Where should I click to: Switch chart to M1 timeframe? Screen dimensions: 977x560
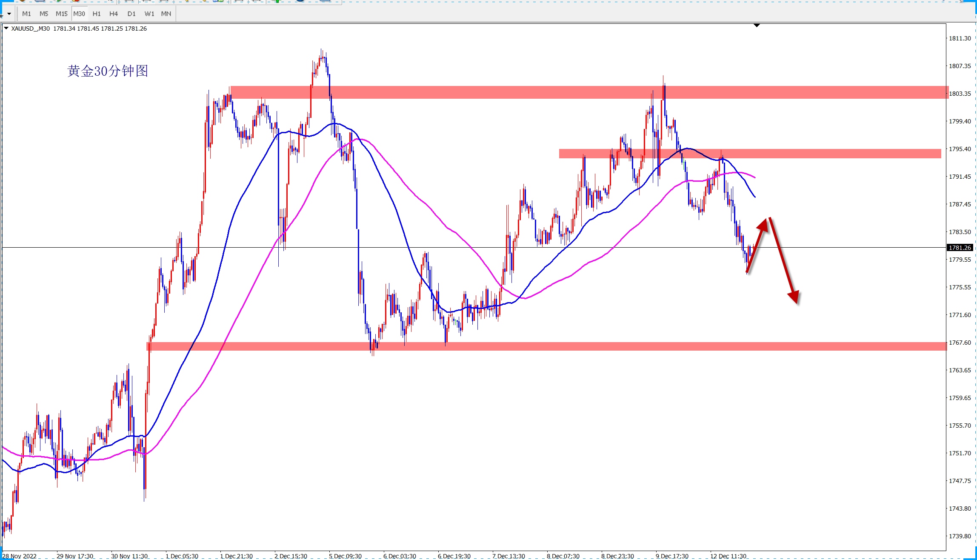point(26,14)
